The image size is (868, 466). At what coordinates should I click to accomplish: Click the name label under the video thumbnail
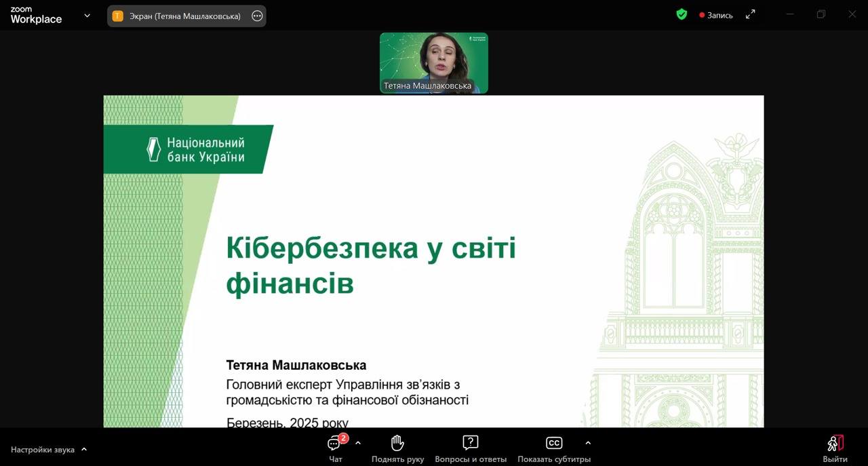427,85
